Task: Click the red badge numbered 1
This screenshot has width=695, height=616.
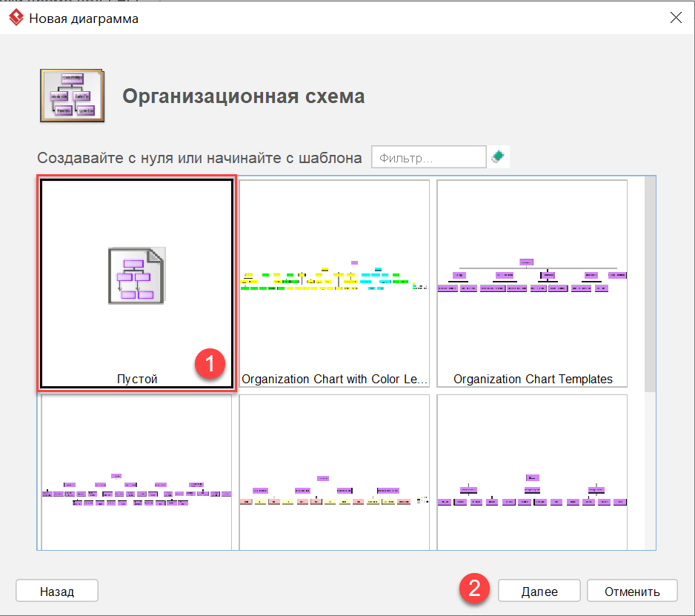Action: (x=210, y=364)
